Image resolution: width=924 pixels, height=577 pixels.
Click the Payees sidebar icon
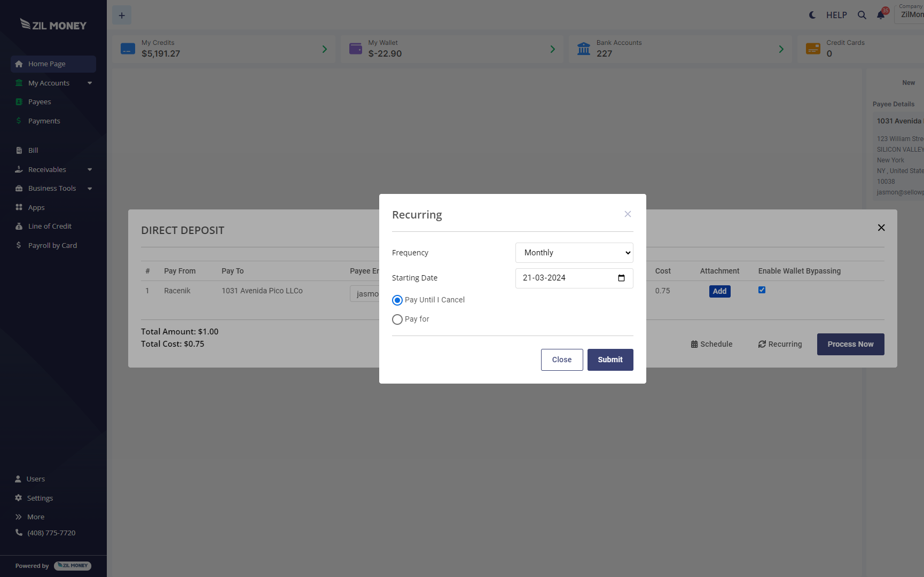[x=19, y=102]
